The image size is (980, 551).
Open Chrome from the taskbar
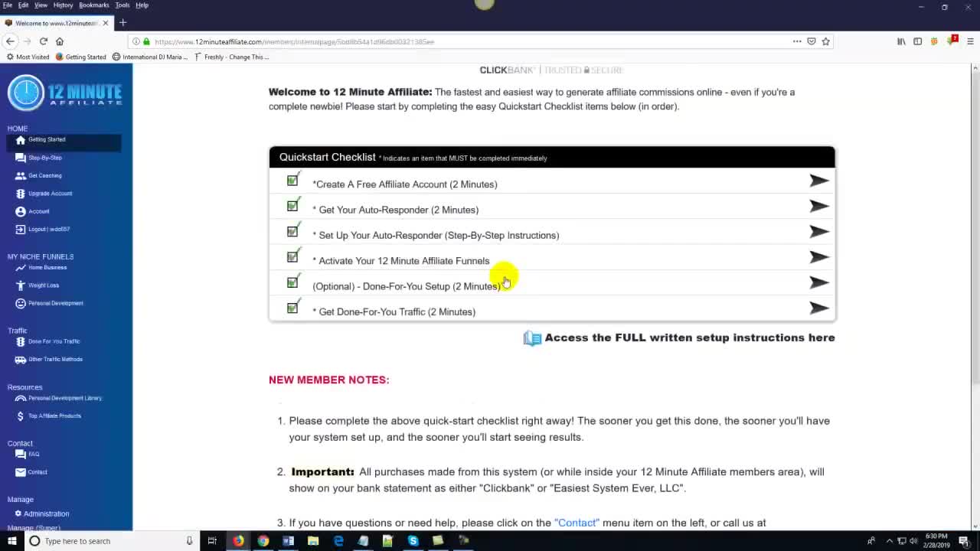click(x=263, y=541)
